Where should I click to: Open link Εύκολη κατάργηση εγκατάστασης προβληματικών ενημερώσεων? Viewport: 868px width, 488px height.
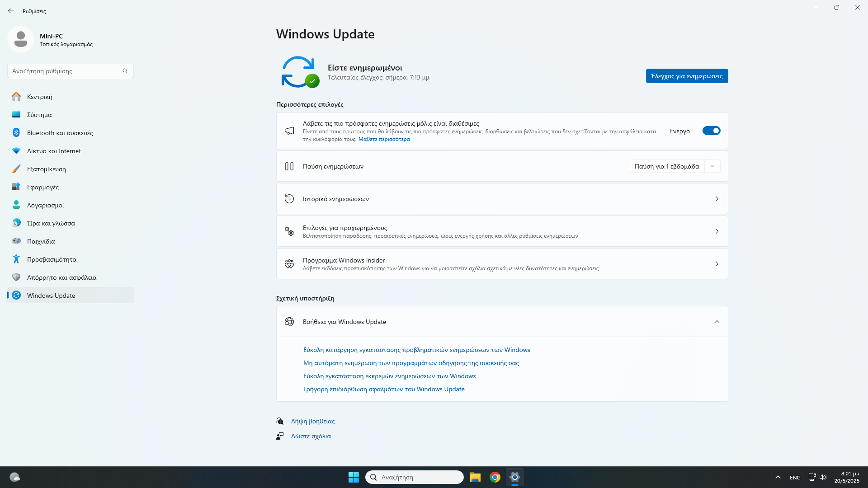(416, 350)
